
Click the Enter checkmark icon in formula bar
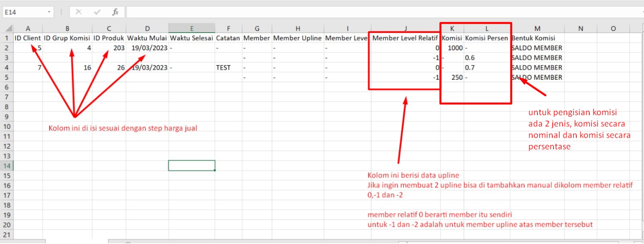pyautogui.click(x=97, y=12)
